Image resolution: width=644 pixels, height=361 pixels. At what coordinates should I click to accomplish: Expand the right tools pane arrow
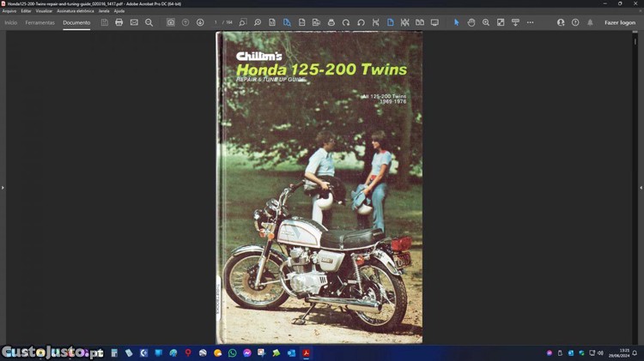[x=641, y=187]
